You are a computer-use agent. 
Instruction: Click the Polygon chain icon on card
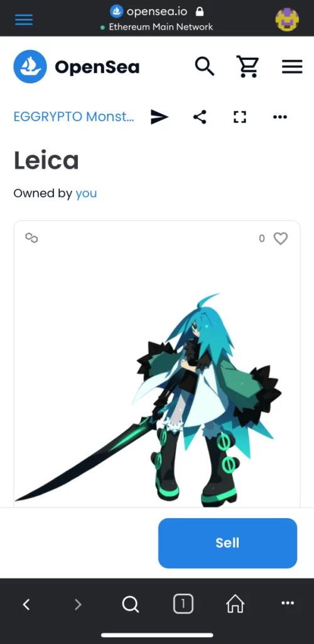(31, 238)
